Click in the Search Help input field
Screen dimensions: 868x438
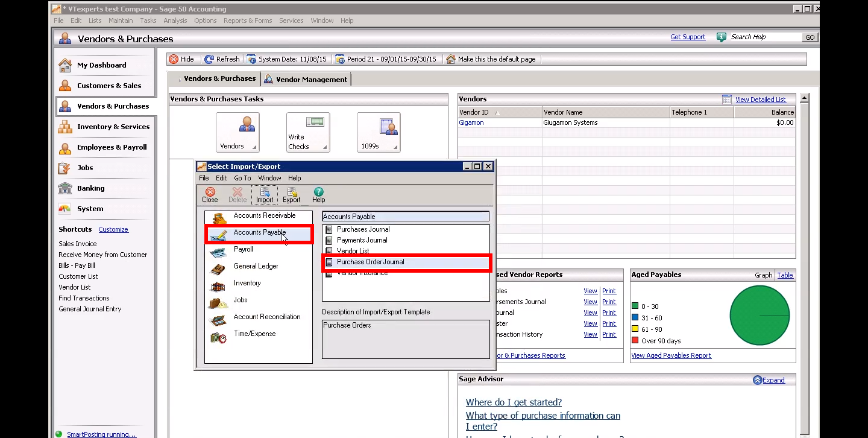pos(765,37)
